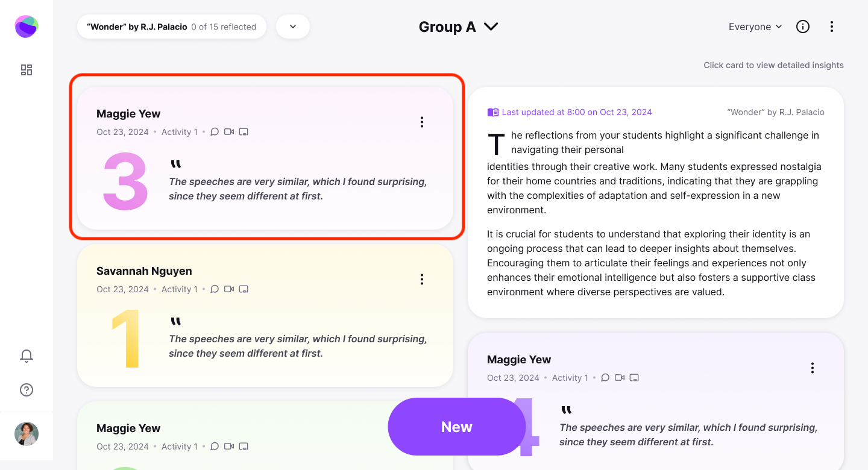The width and height of the screenshot is (868, 470).
Task: Open the dashboard grid icon
Action: point(27,70)
